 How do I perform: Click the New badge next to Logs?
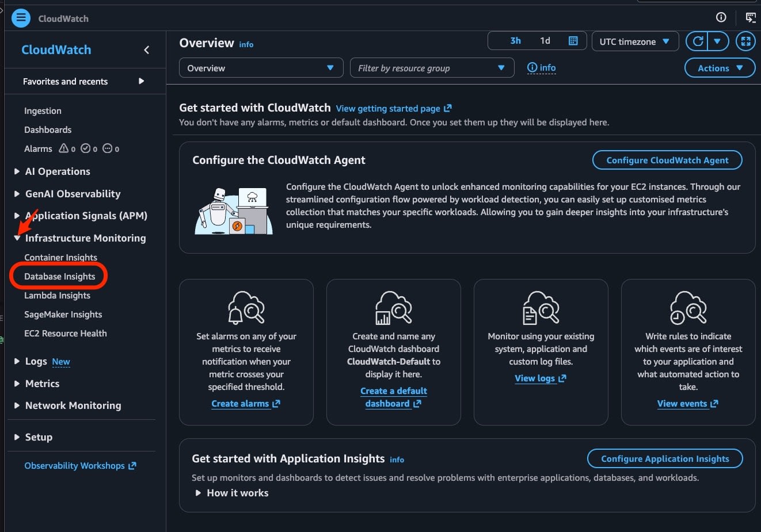pyautogui.click(x=61, y=362)
